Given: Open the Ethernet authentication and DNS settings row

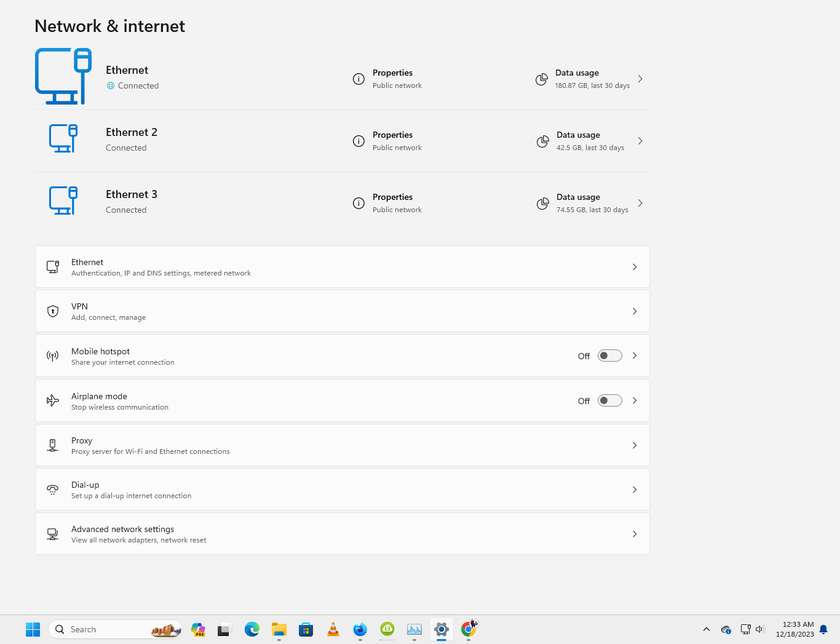Looking at the screenshot, I should point(343,267).
